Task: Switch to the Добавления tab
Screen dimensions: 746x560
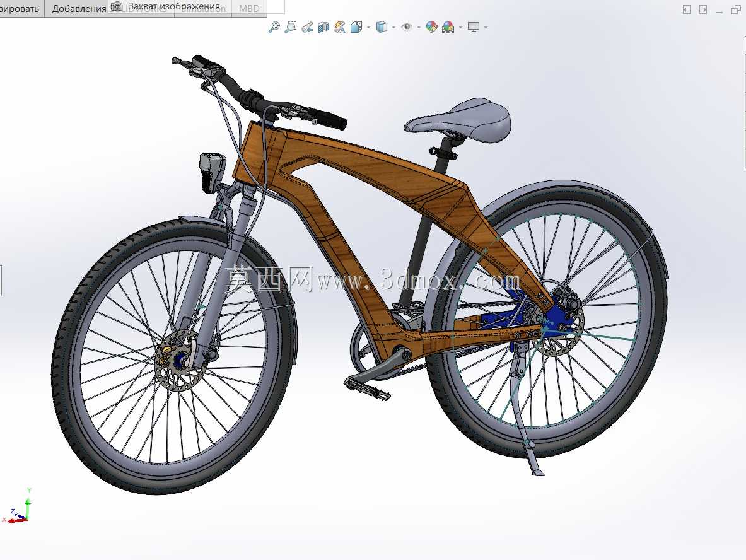Action: pyautogui.click(x=78, y=9)
